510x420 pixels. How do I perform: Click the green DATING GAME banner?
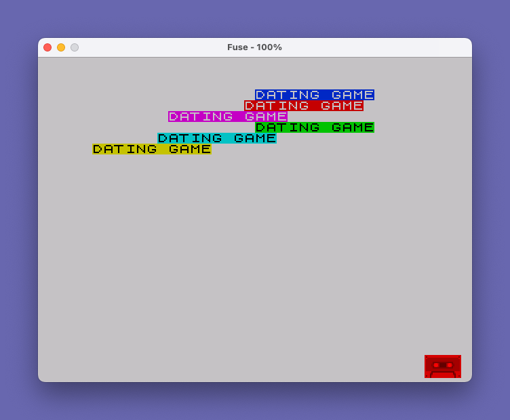click(x=315, y=127)
